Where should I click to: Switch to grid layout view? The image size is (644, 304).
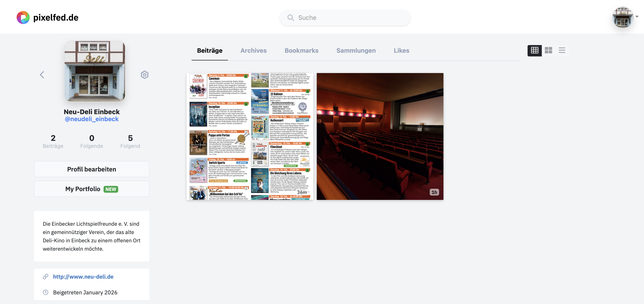(535, 50)
